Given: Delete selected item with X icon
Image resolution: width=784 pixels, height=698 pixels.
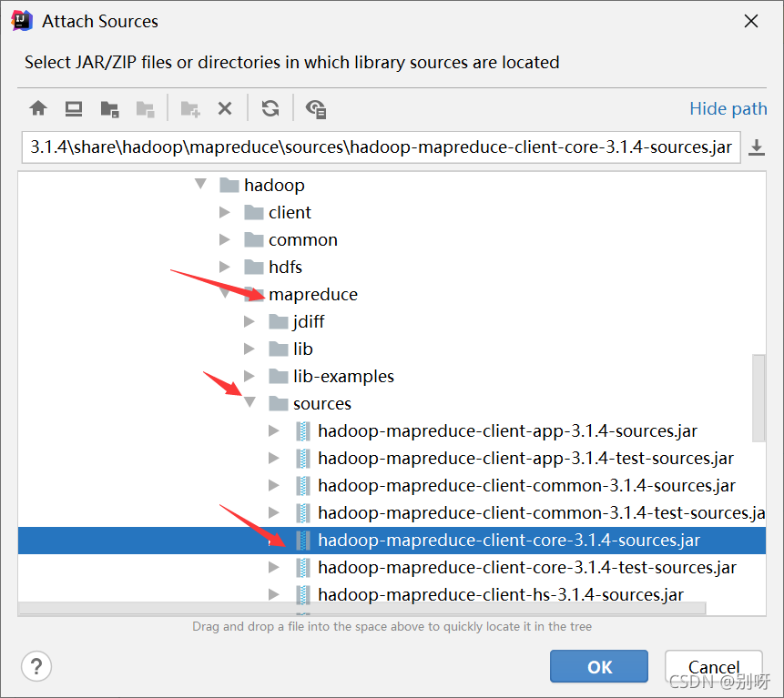Looking at the screenshot, I should pyautogui.click(x=225, y=108).
